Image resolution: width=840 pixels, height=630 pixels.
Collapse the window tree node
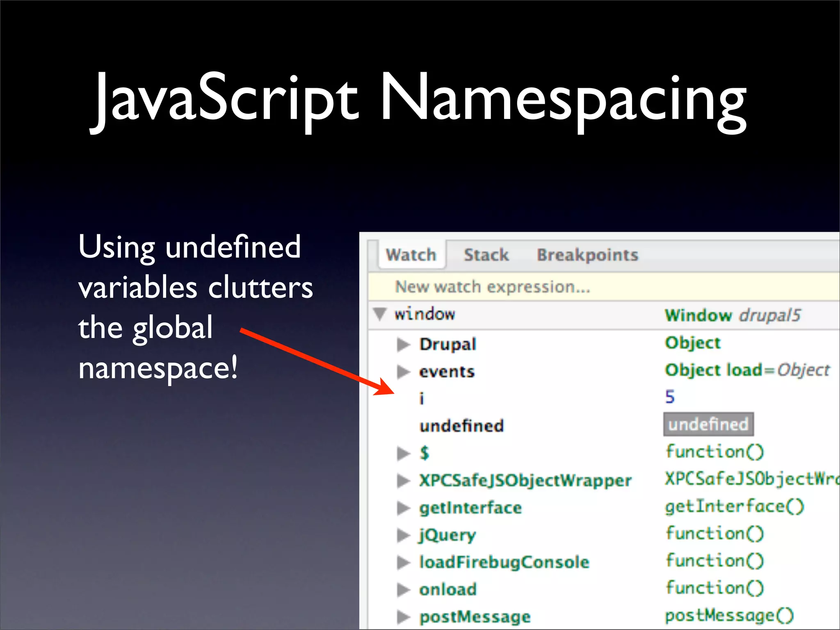[380, 314]
